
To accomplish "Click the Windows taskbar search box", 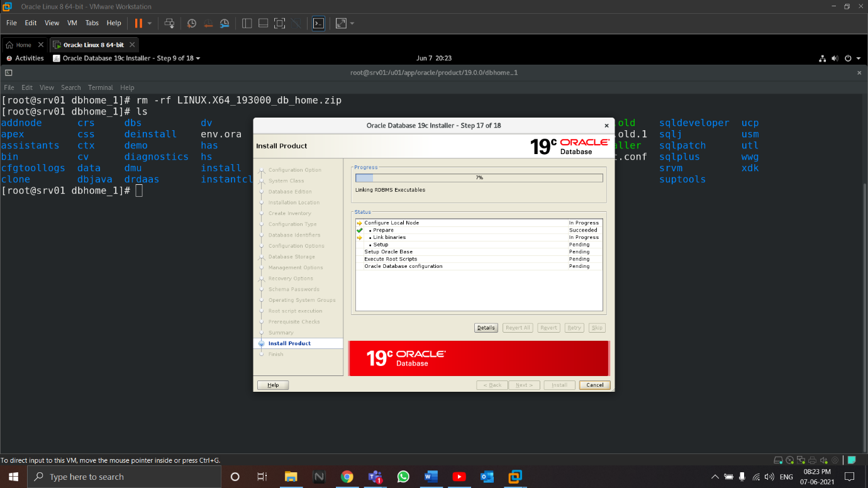I will (x=125, y=477).
